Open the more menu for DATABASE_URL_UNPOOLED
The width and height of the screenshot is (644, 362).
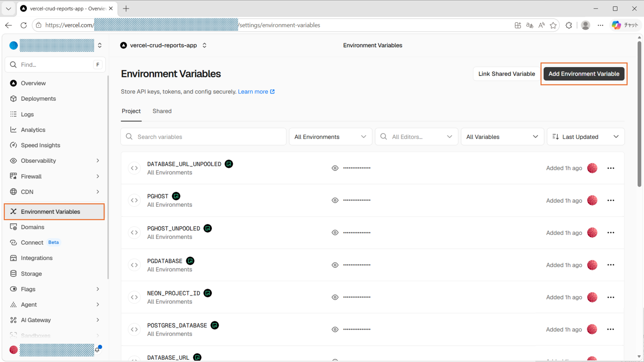611,168
